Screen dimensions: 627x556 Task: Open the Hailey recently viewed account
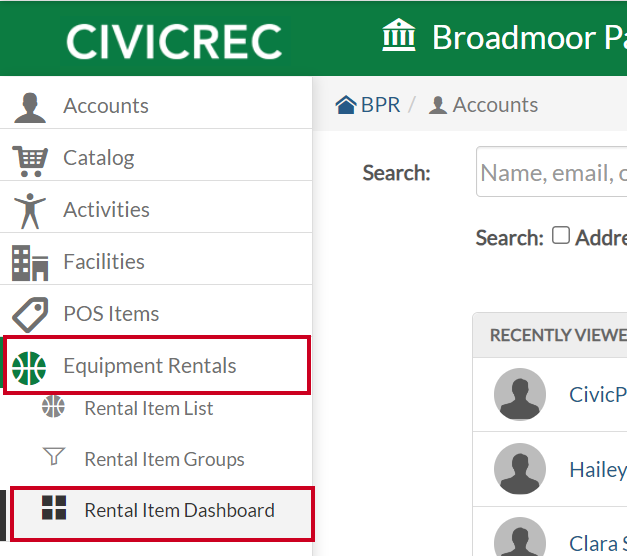[598, 470]
